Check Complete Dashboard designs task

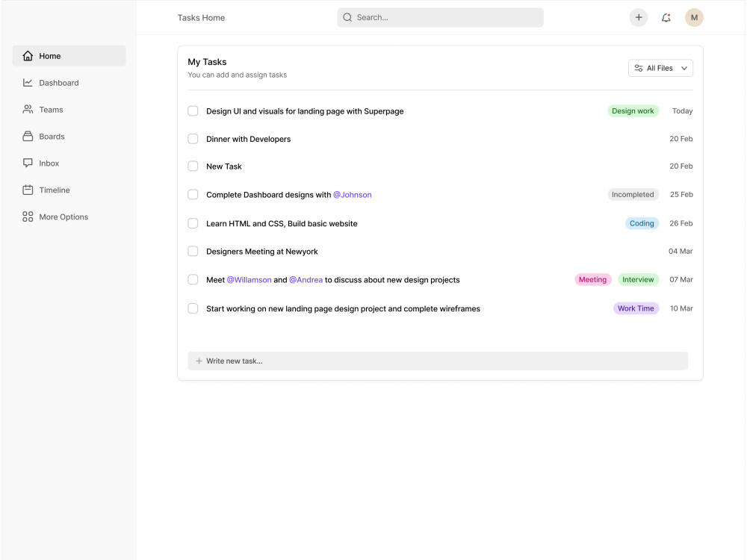pos(193,194)
